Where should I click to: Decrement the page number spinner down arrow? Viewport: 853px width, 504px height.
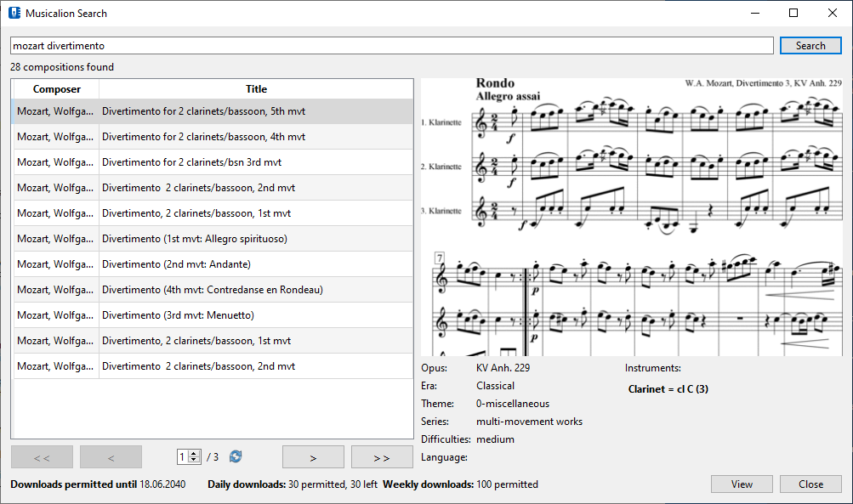[x=194, y=460]
